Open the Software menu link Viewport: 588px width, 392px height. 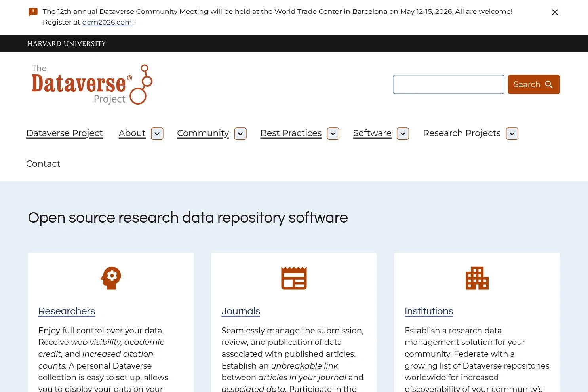tap(372, 133)
